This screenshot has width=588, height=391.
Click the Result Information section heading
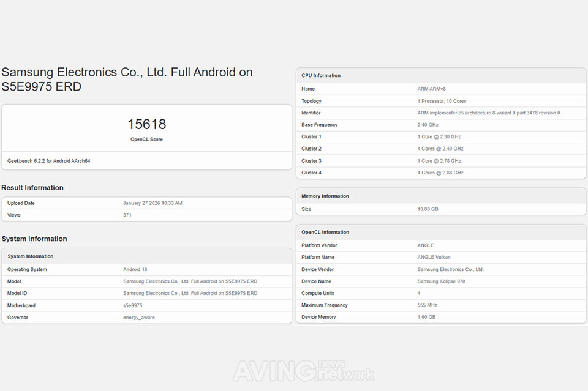click(x=32, y=188)
